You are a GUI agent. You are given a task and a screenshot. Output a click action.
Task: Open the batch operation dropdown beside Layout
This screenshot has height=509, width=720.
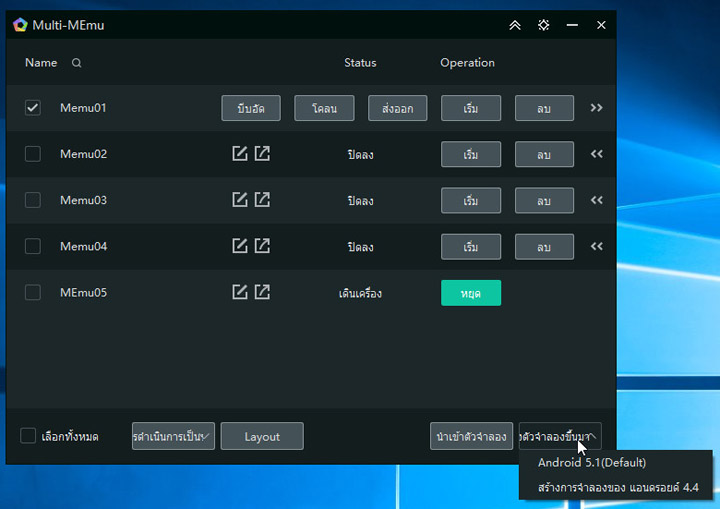coord(173,436)
